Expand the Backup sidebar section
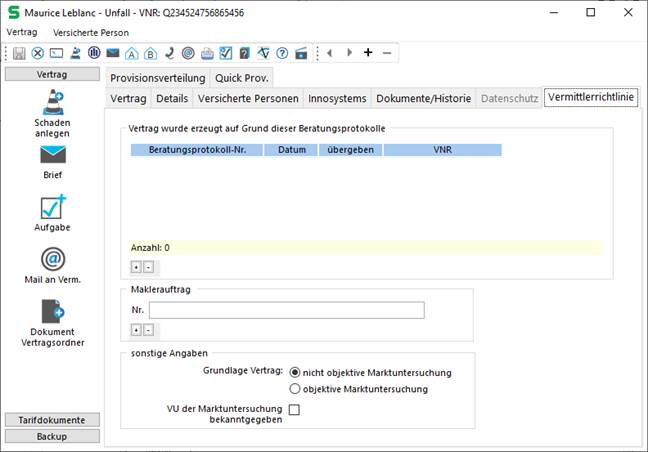648x452 pixels. 52,436
